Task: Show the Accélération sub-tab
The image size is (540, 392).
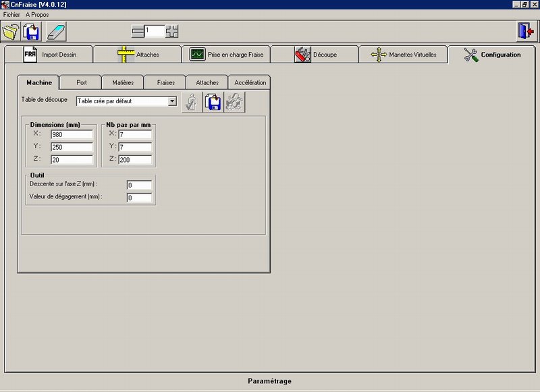Action: click(250, 82)
